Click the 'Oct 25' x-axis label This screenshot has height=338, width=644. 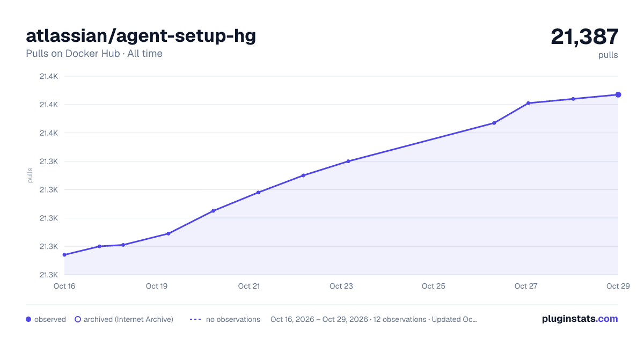(434, 286)
